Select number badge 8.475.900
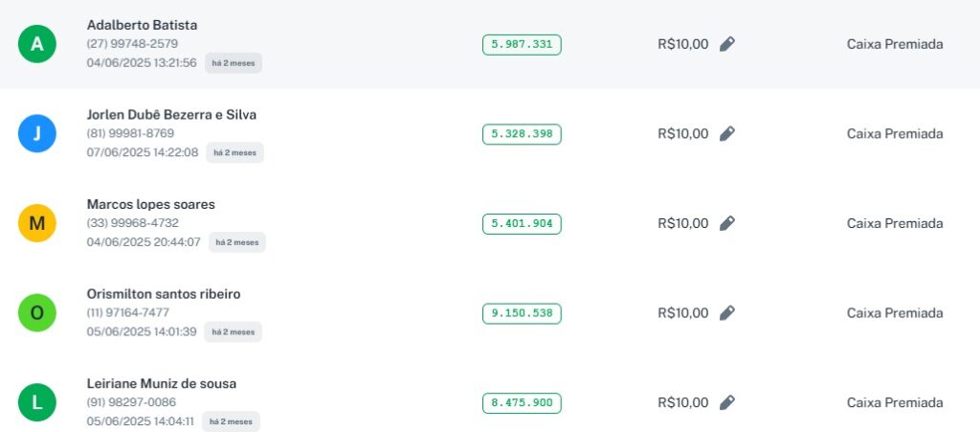The image size is (980, 432). pos(522,402)
